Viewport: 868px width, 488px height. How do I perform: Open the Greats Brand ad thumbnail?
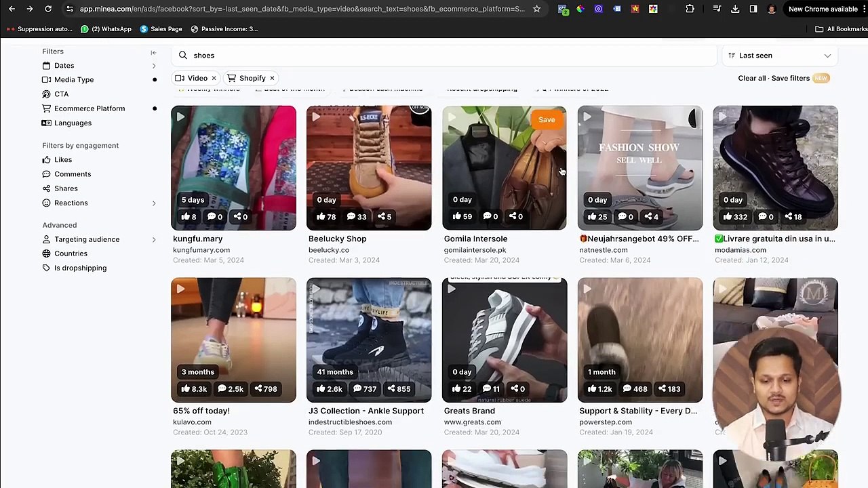pyautogui.click(x=505, y=340)
